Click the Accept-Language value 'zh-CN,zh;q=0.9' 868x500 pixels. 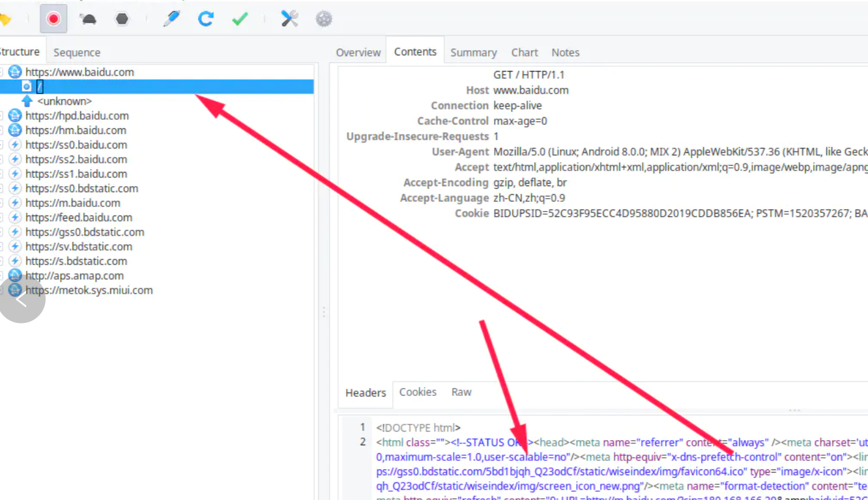pos(528,198)
